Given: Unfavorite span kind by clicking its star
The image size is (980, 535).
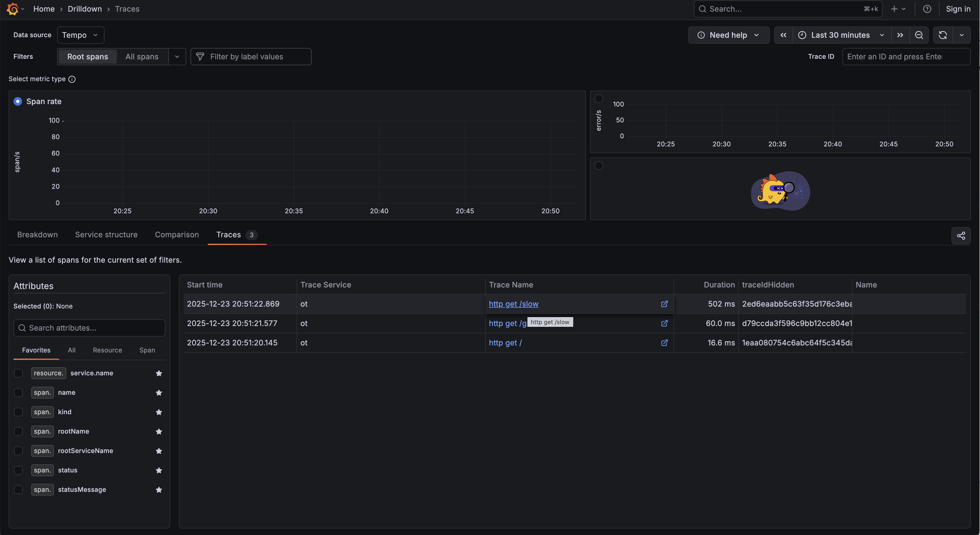Looking at the screenshot, I should click(159, 412).
